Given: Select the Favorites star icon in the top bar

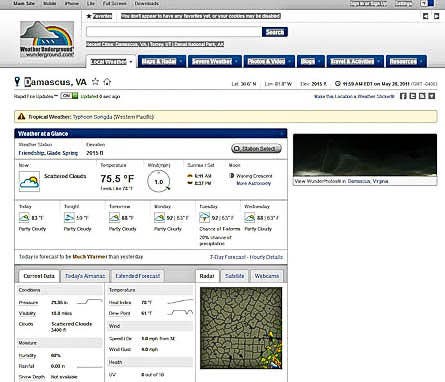Looking at the screenshot, I should (x=89, y=16).
